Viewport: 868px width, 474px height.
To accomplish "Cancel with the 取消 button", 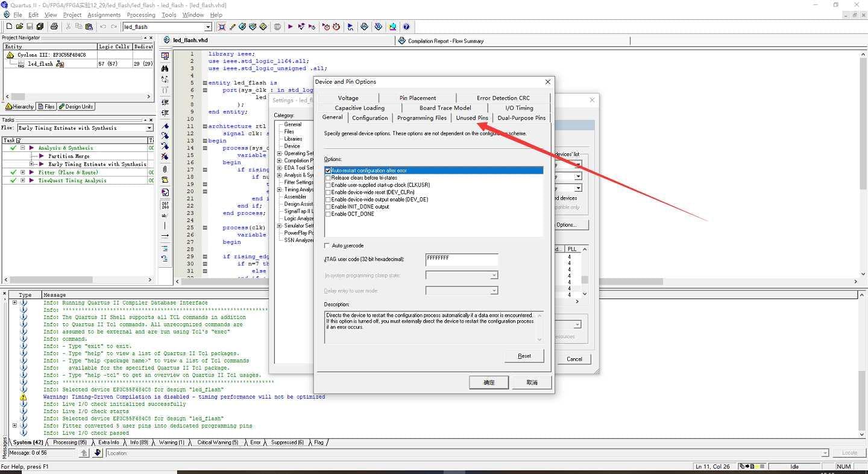I will pyautogui.click(x=532, y=382).
